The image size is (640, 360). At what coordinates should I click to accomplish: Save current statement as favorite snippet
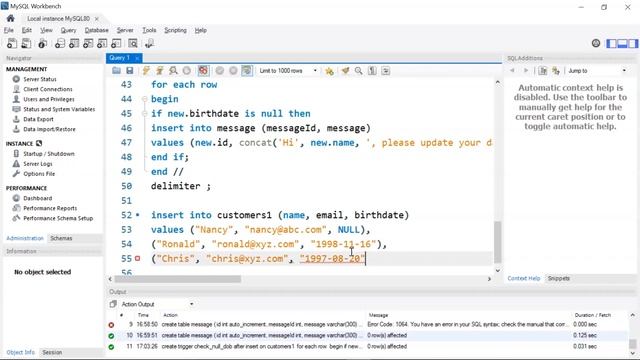[329, 71]
